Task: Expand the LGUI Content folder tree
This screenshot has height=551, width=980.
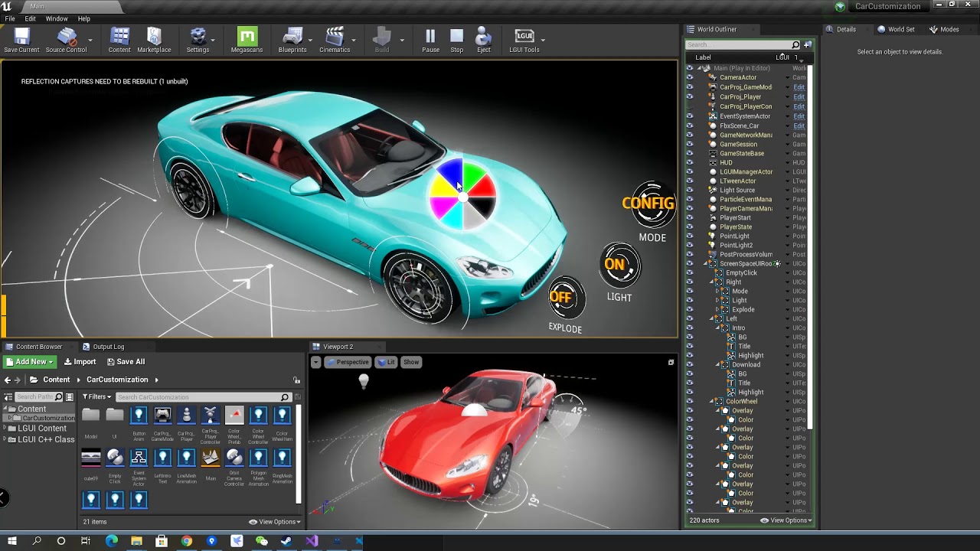Action: click(5, 429)
